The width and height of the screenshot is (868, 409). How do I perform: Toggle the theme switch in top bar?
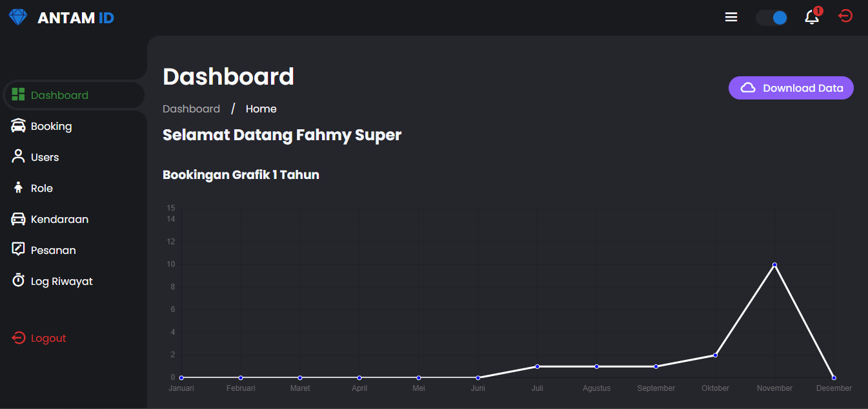(772, 17)
